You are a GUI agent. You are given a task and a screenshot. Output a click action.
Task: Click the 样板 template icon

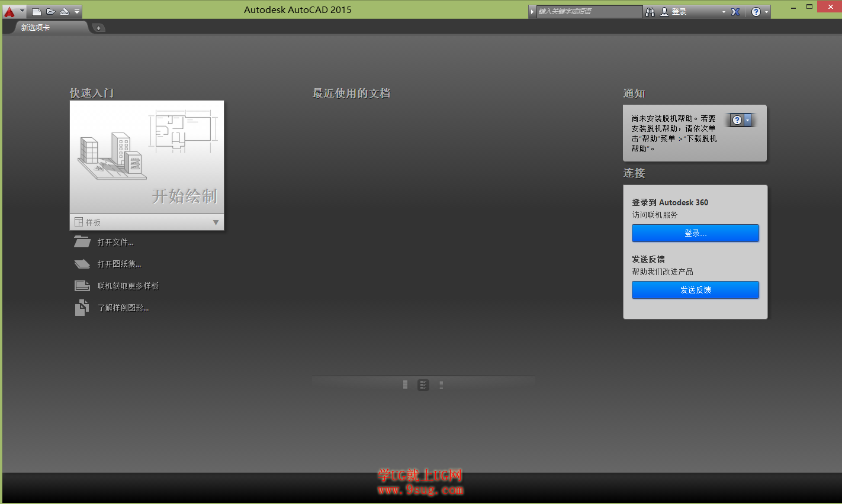(79, 222)
